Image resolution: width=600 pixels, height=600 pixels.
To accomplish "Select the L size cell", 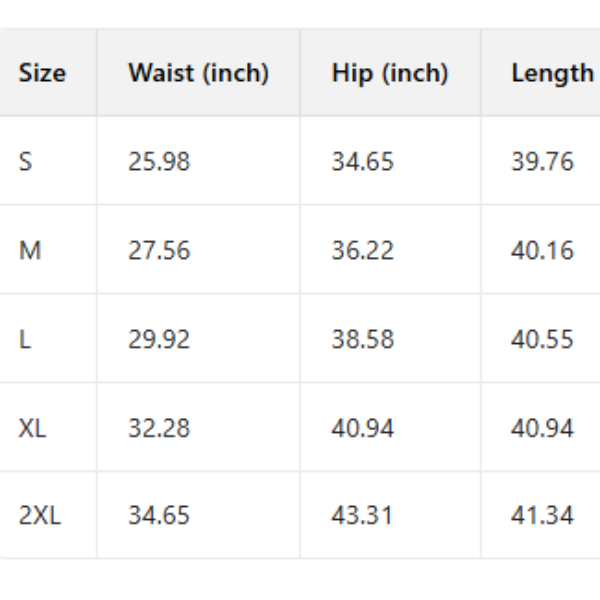I will (25, 339).
